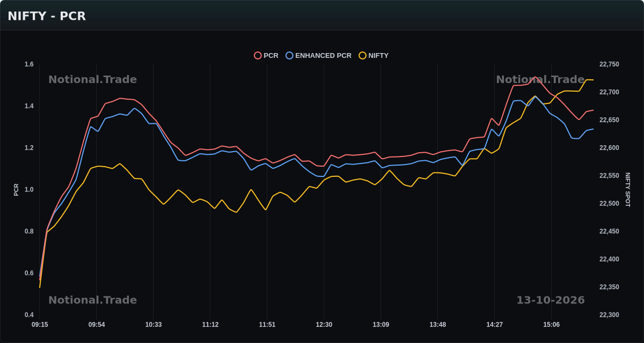644x343 pixels.
Task: Click the 11:12 time axis label
Action: (210, 324)
